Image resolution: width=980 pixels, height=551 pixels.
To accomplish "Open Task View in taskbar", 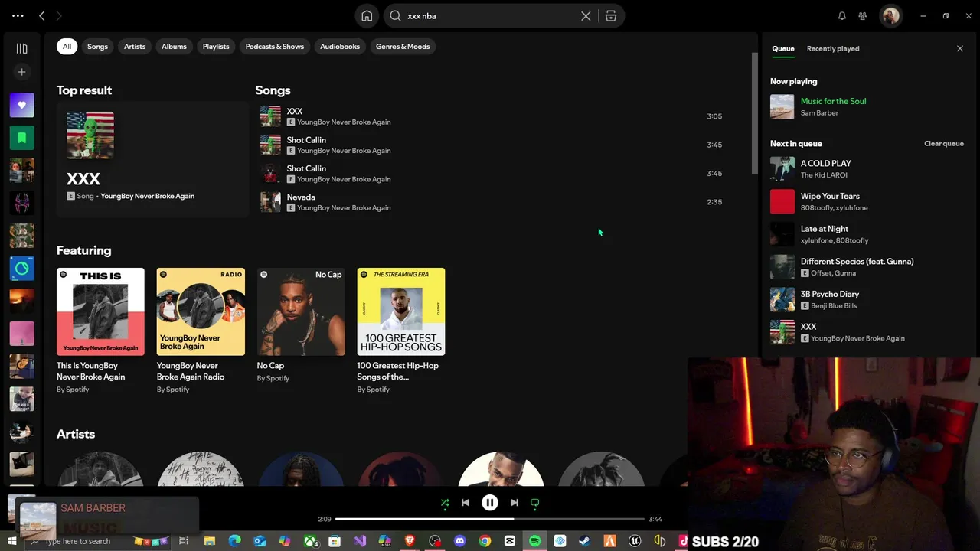I will pos(184,541).
